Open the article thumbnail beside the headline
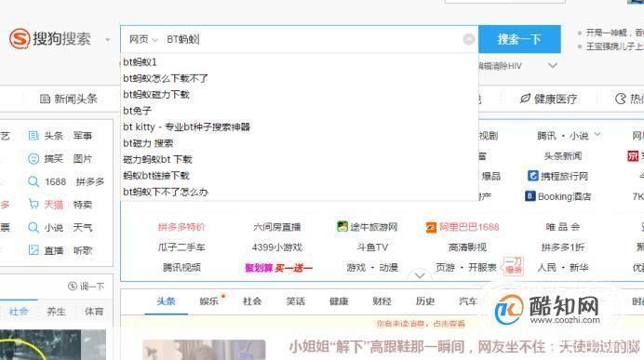Image resolution: width=644 pixels, height=360 pixels. click(204, 350)
